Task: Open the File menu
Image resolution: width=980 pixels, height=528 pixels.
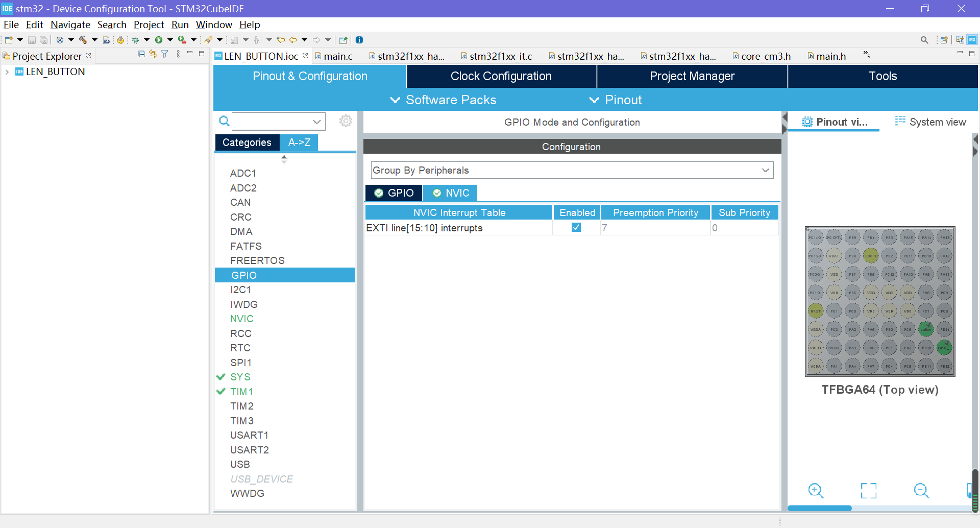Action: 11,25
